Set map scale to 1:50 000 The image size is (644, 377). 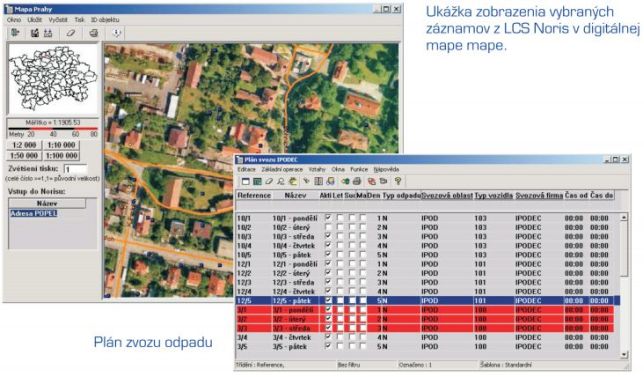pyautogui.click(x=24, y=156)
